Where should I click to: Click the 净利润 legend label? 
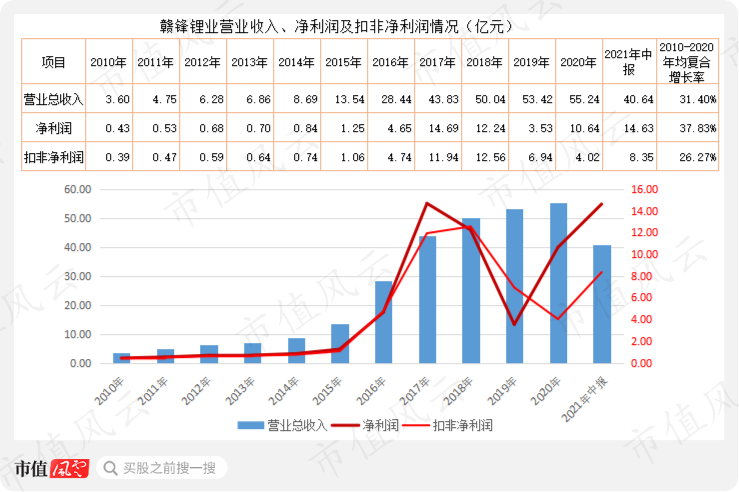coord(380,425)
